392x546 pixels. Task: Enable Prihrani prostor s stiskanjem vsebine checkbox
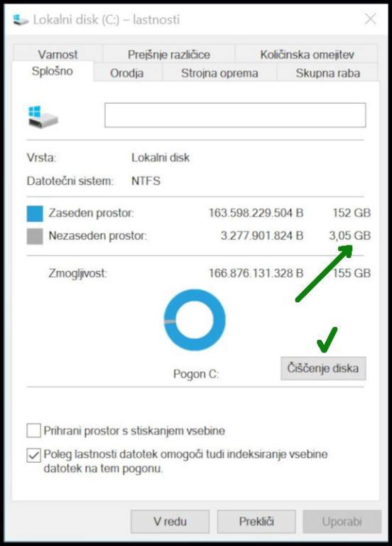click(34, 430)
